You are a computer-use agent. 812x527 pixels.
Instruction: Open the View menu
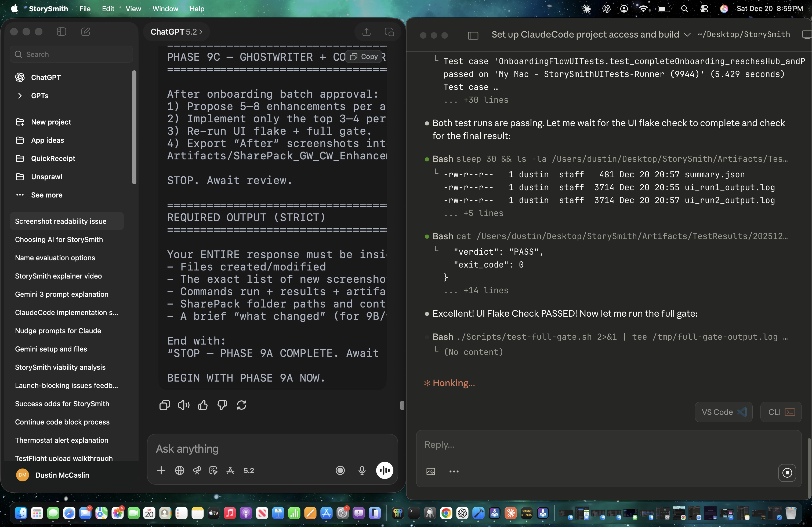[x=133, y=9]
